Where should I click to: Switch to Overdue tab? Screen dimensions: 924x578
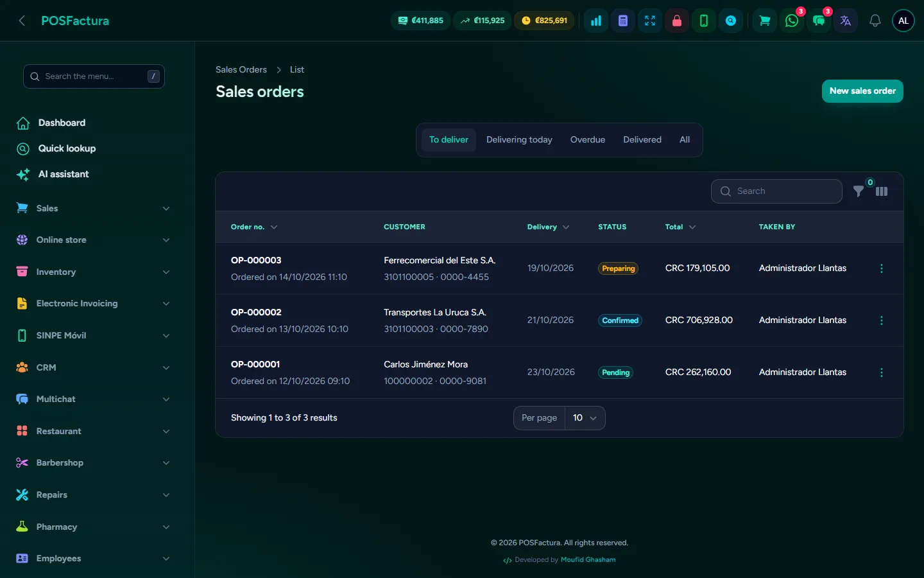[588, 140]
